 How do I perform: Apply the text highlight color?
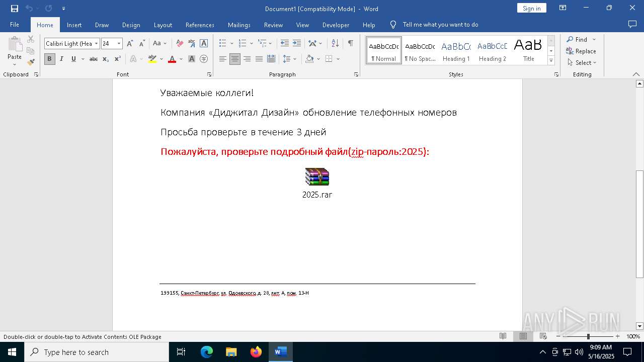tap(152, 59)
